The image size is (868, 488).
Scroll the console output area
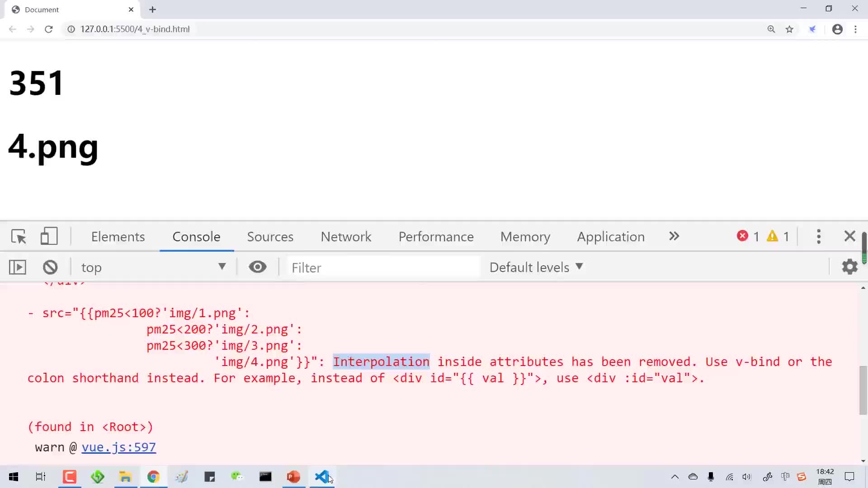pos(861,370)
